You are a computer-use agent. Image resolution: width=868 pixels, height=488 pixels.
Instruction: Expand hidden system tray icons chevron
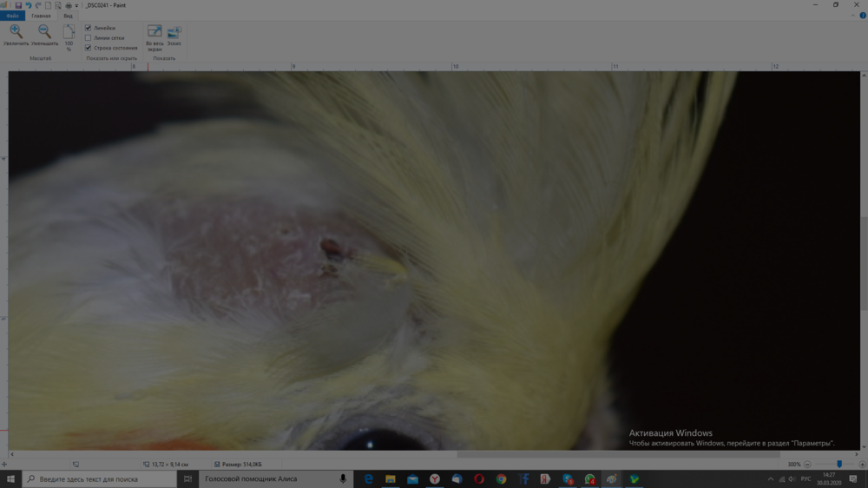772,479
